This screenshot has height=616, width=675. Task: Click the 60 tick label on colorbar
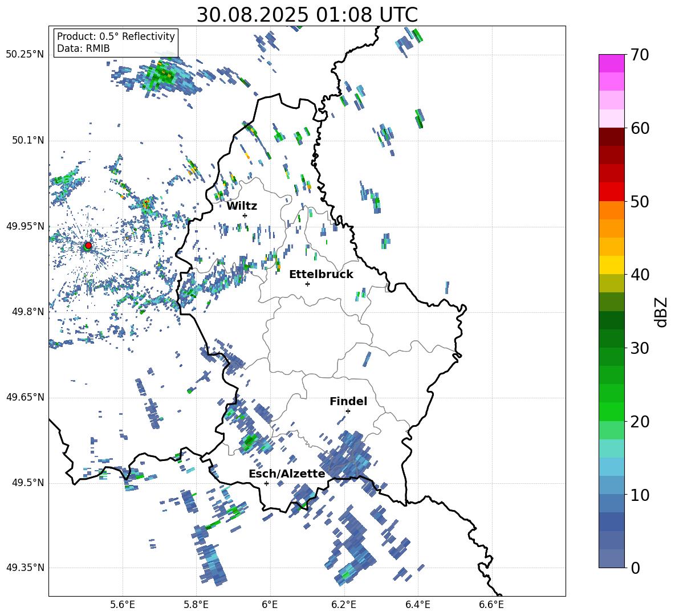pyautogui.click(x=640, y=128)
